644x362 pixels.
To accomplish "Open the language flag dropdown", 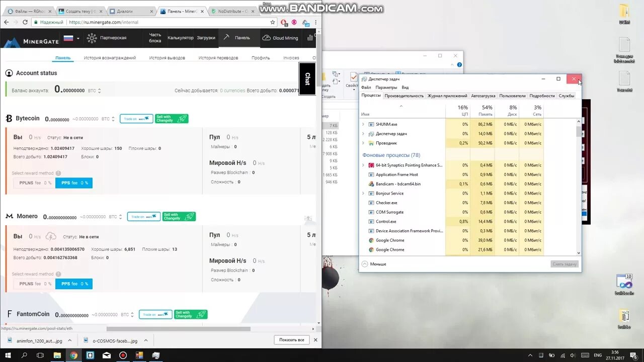I will click(x=71, y=38).
